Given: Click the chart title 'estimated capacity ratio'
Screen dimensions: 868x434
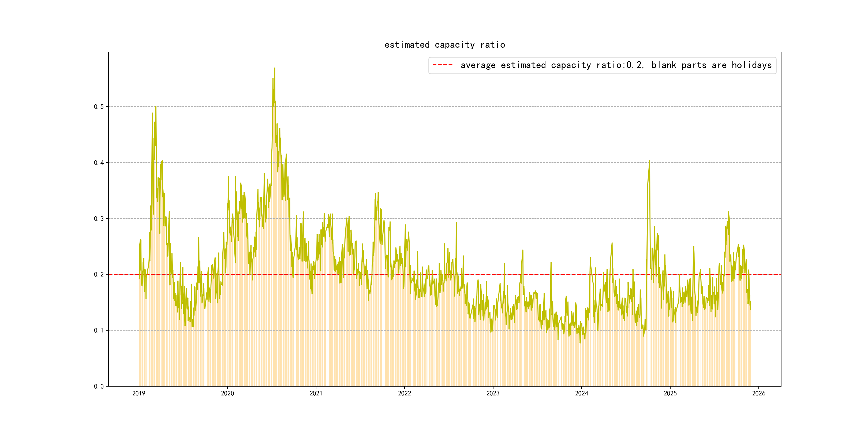Looking at the screenshot, I should click(444, 45).
